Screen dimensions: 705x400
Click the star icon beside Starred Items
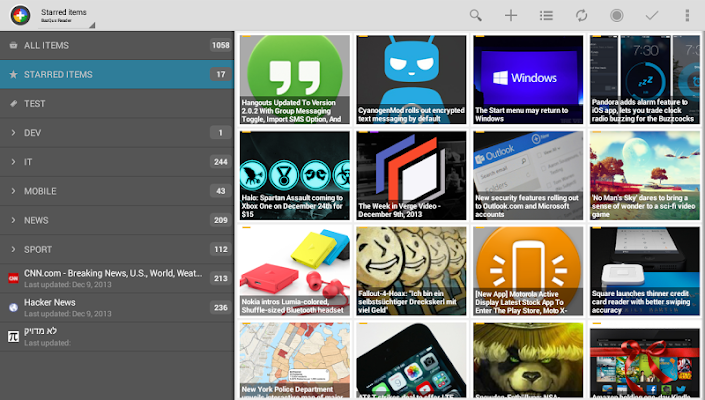[x=13, y=74]
